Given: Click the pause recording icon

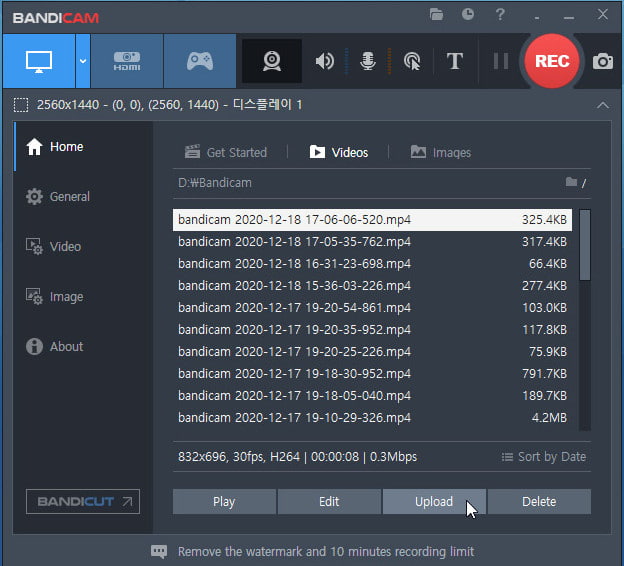Looking at the screenshot, I should pyautogui.click(x=500, y=61).
